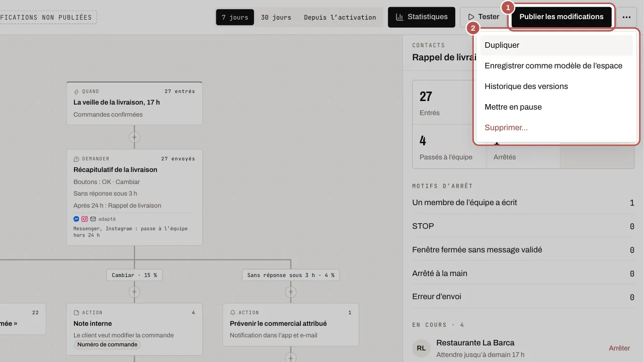This screenshot has width=644, height=362.
Task: Click the Instagram icon in Récapitulatif card
Action: 85,219
